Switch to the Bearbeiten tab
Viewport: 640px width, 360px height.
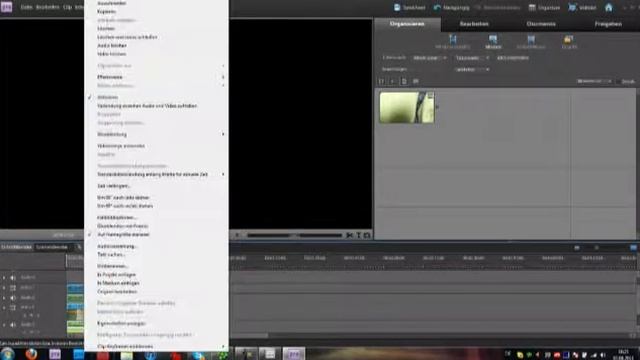pyautogui.click(x=474, y=24)
